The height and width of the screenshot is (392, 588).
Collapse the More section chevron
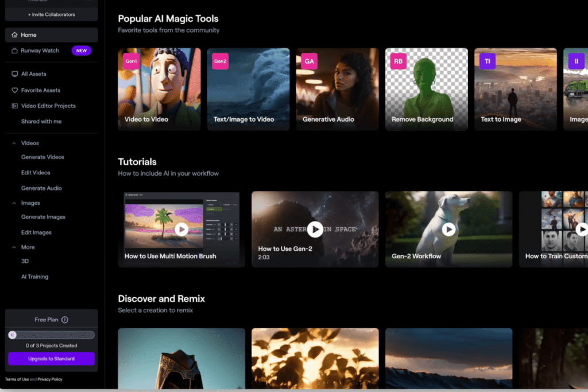tap(14, 247)
